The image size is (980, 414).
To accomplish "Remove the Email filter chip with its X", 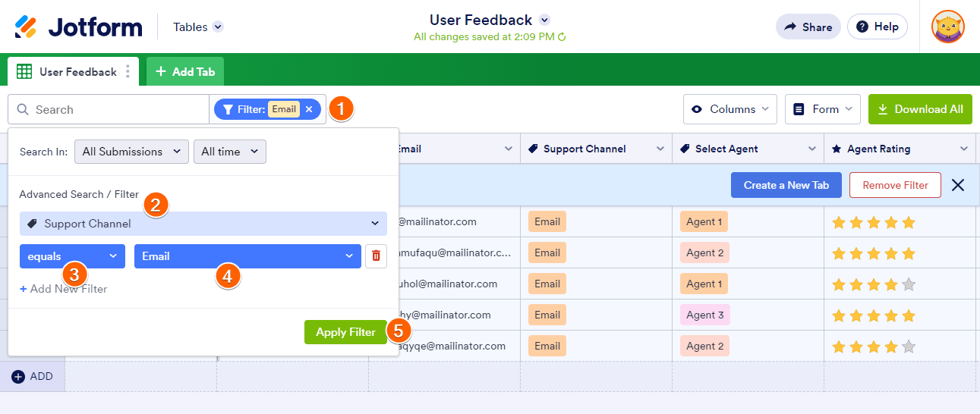I will coord(309,109).
